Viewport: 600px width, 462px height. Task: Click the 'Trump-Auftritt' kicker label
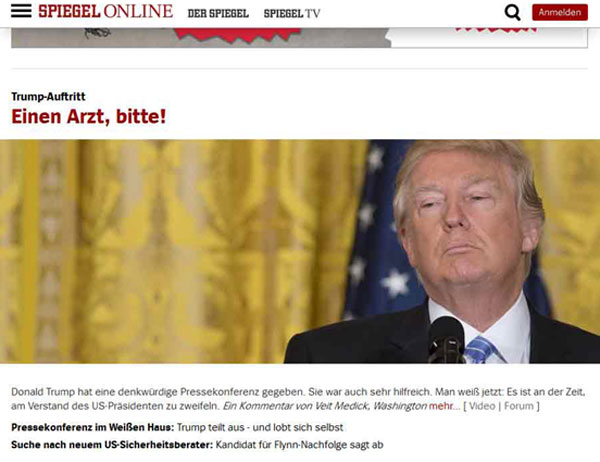48,96
